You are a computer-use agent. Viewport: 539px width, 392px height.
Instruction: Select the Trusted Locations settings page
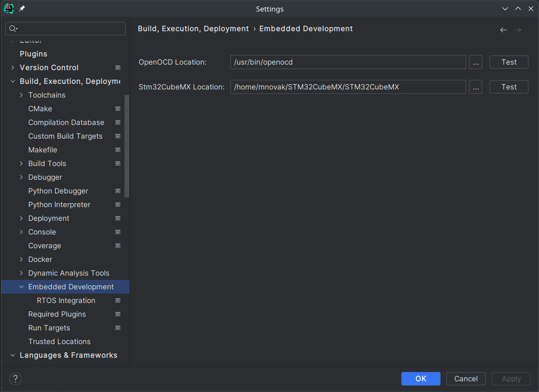tap(59, 342)
